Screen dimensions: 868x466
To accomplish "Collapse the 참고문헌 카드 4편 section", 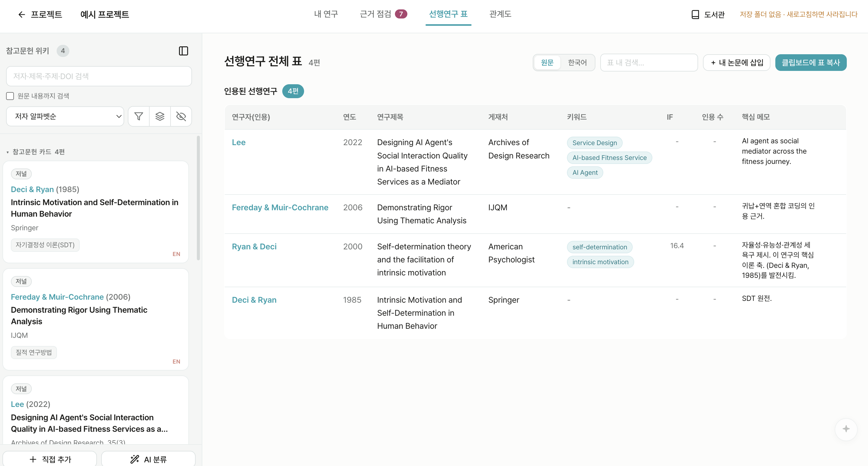I will [x=35, y=152].
